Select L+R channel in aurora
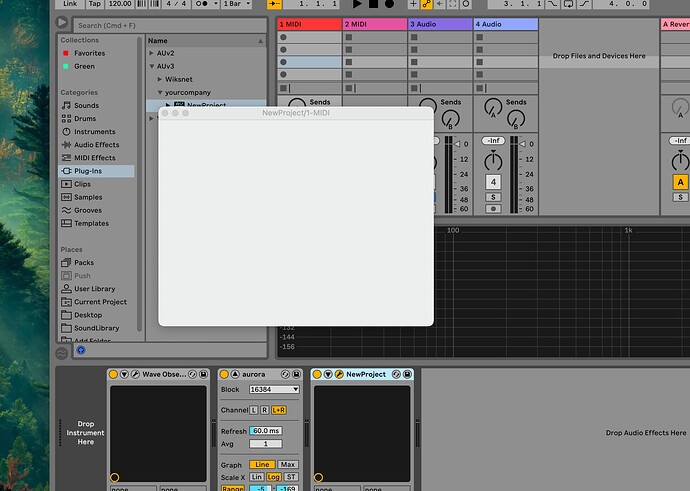690x491 pixels. (279, 410)
